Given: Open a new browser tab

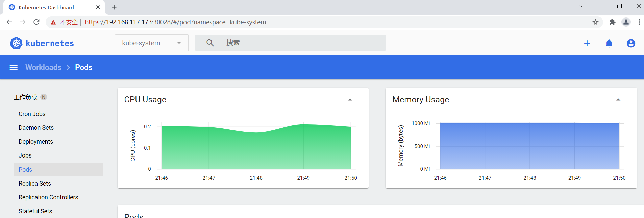Looking at the screenshot, I should pos(114,7).
